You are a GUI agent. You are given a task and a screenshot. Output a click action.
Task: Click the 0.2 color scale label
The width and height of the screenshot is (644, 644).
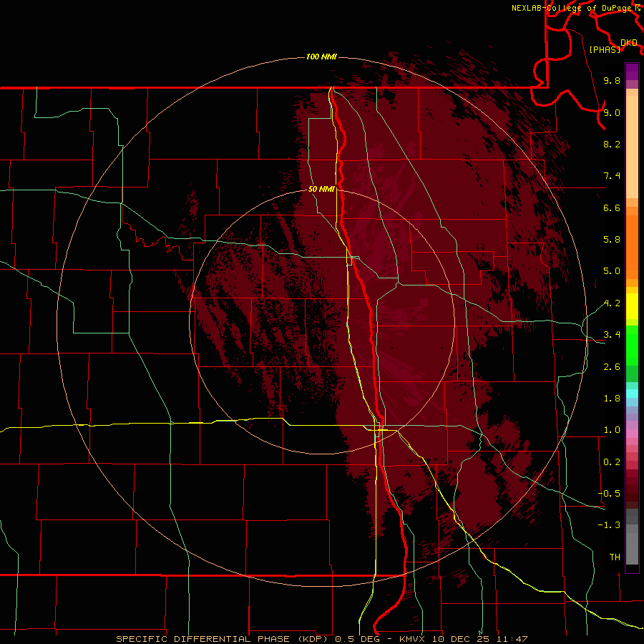click(x=612, y=462)
